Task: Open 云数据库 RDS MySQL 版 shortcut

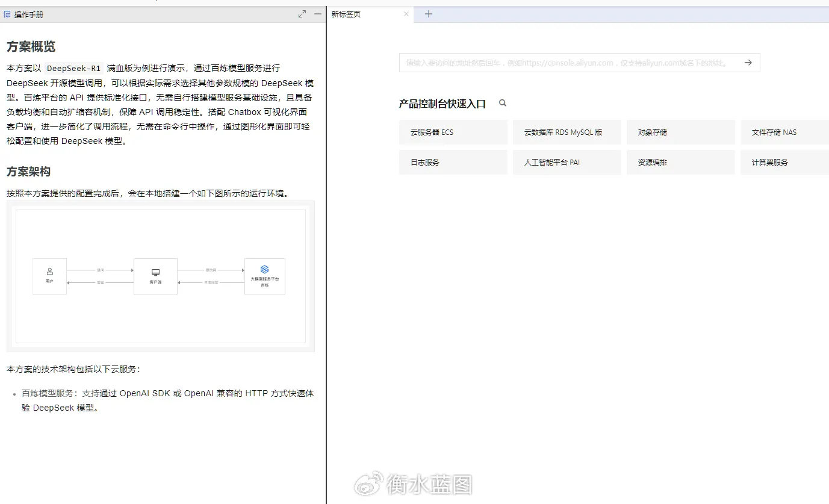Action: (567, 132)
